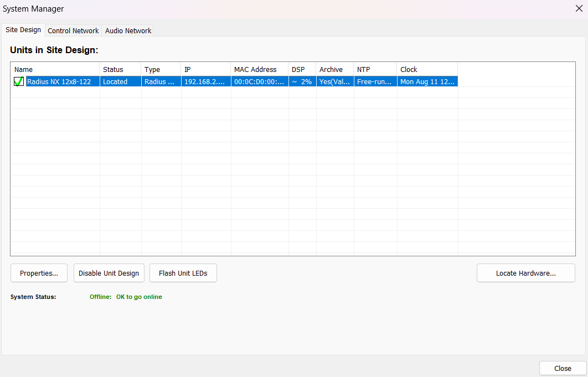Click the 'OK to go online' status text
The height and width of the screenshot is (377, 588).
click(139, 297)
